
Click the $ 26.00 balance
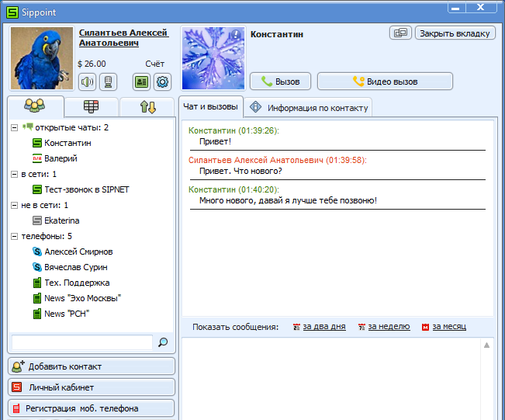click(92, 64)
